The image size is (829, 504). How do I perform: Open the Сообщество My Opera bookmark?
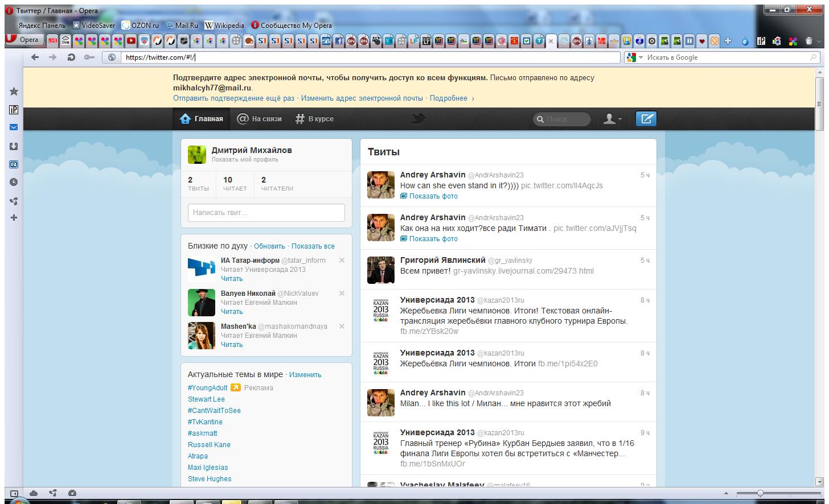pos(292,25)
